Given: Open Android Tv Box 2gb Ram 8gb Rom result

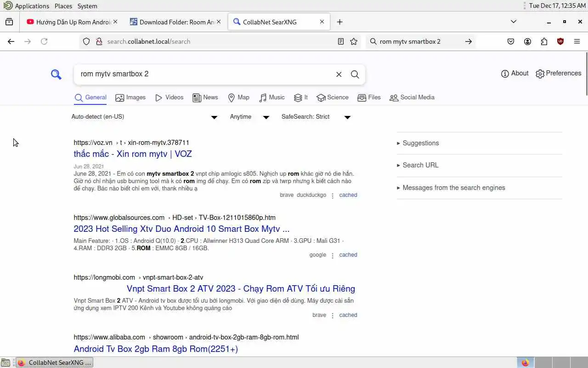Looking at the screenshot, I should click(156, 349).
